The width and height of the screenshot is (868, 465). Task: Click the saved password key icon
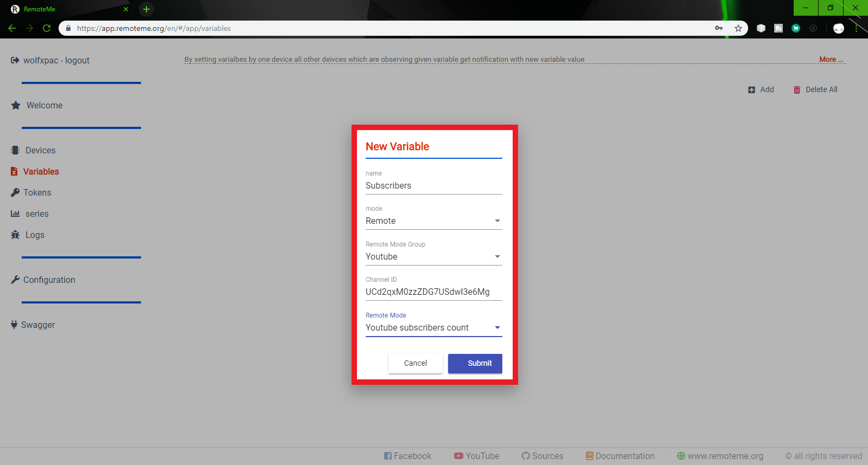click(719, 28)
